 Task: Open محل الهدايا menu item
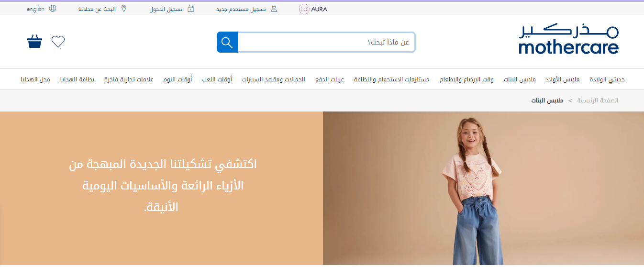tap(35, 79)
